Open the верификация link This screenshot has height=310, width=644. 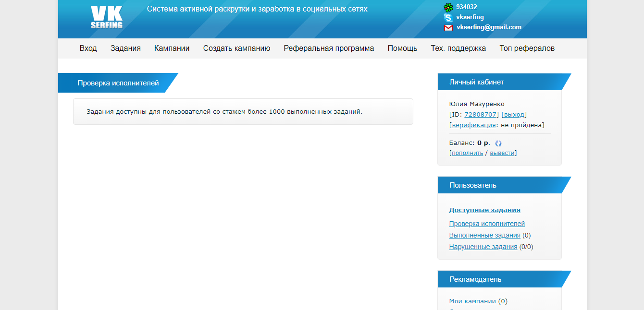pyautogui.click(x=473, y=125)
